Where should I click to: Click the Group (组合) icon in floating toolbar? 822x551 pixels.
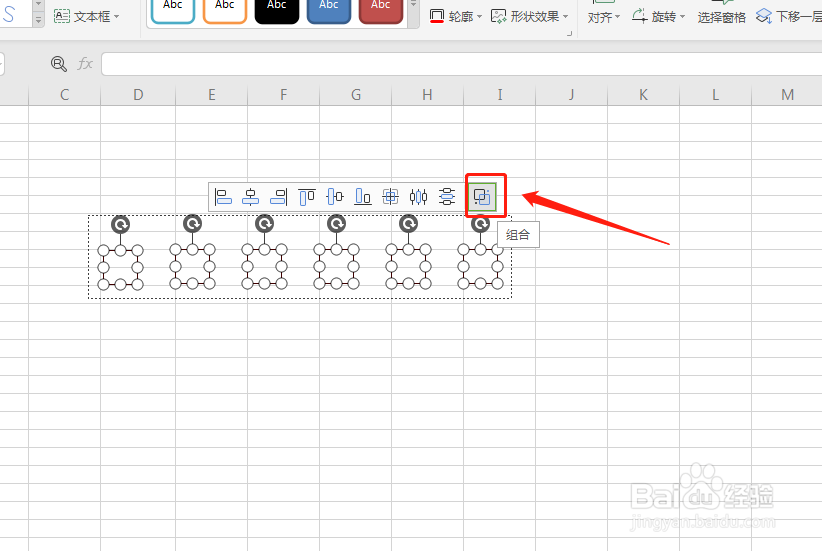pos(481,197)
